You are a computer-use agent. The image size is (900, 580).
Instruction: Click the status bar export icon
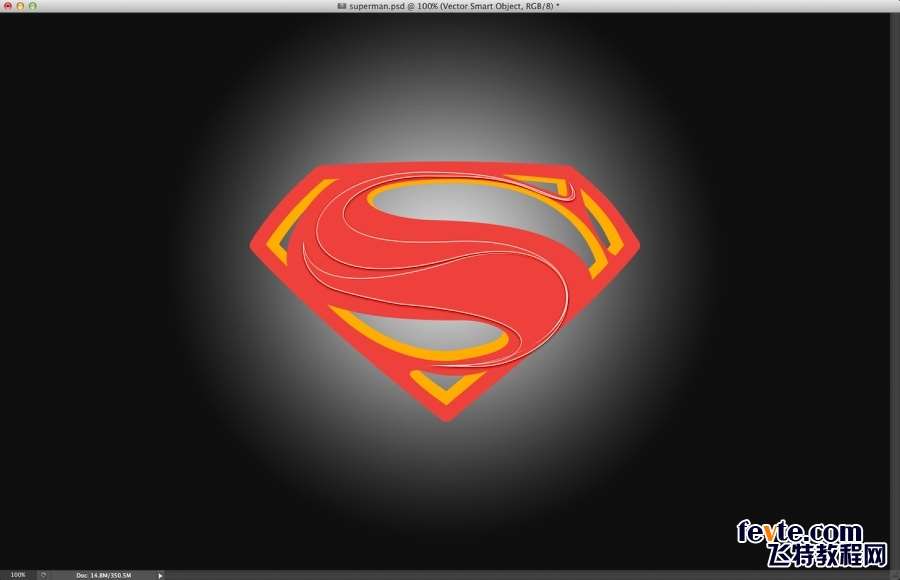[43, 575]
